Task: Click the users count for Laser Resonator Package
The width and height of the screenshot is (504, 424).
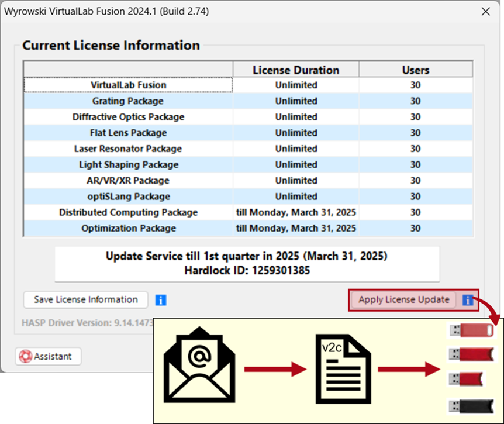Action: coord(416,149)
